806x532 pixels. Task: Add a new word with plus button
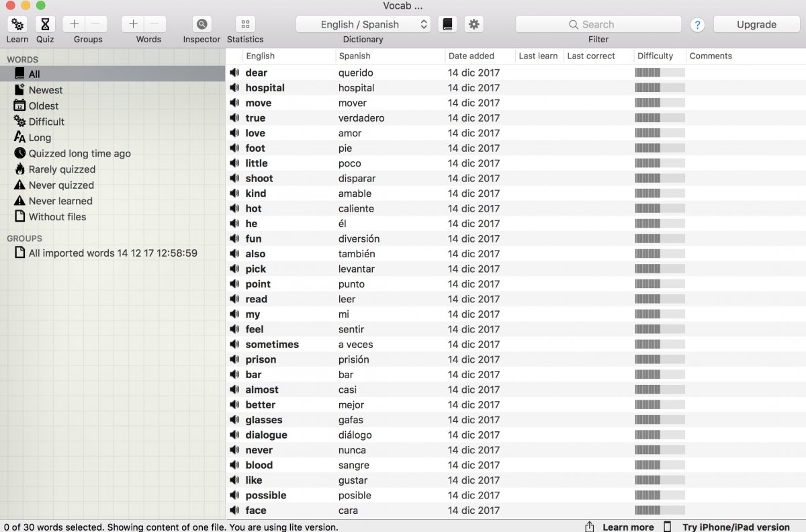point(133,24)
